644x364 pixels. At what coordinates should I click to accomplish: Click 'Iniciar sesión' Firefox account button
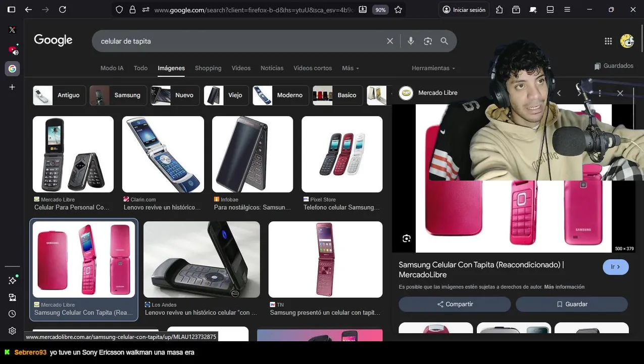click(464, 10)
